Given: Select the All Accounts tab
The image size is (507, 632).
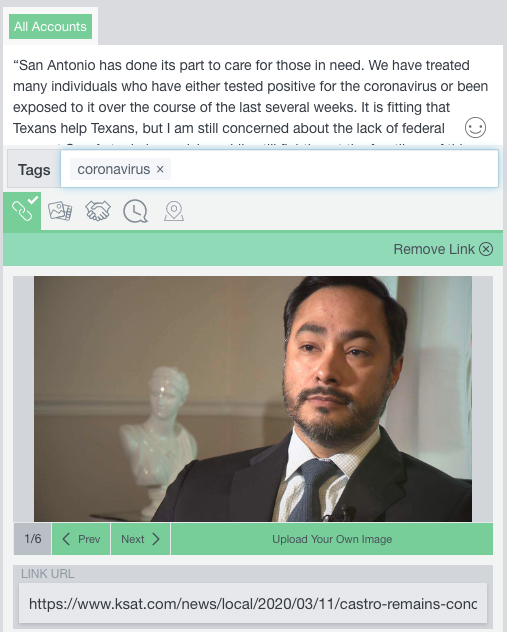Looking at the screenshot, I should point(50,27).
